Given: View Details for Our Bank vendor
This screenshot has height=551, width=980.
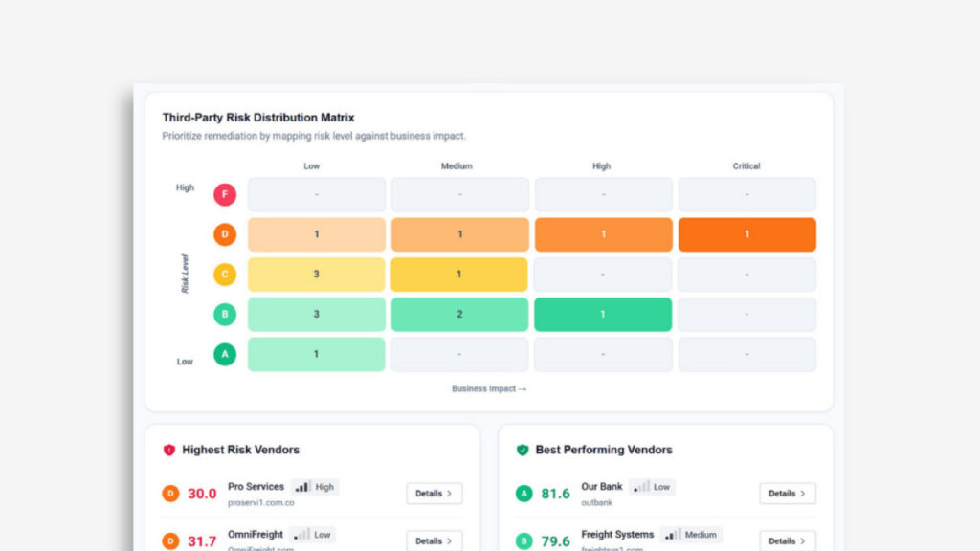Looking at the screenshot, I should [x=788, y=494].
